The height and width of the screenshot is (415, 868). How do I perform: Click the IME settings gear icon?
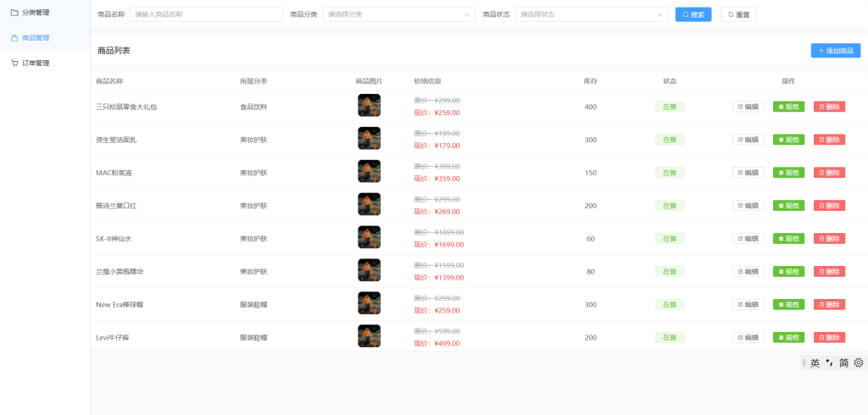(x=858, y=362)
